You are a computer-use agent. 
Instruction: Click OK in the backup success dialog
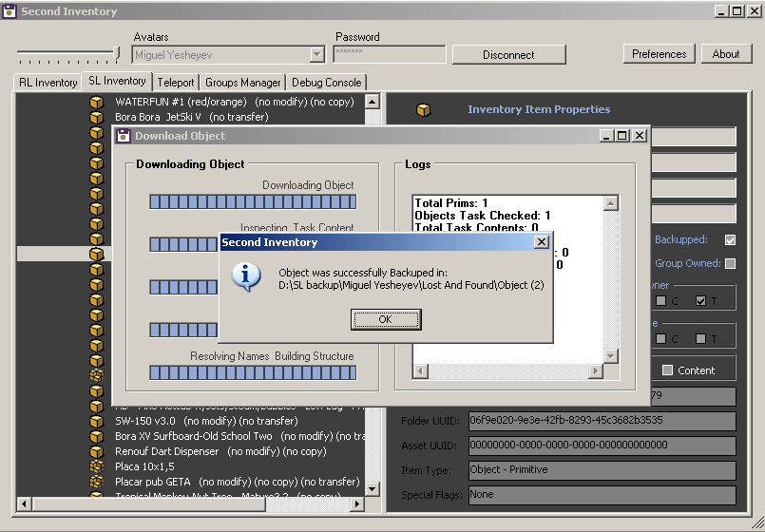[386, 319]
